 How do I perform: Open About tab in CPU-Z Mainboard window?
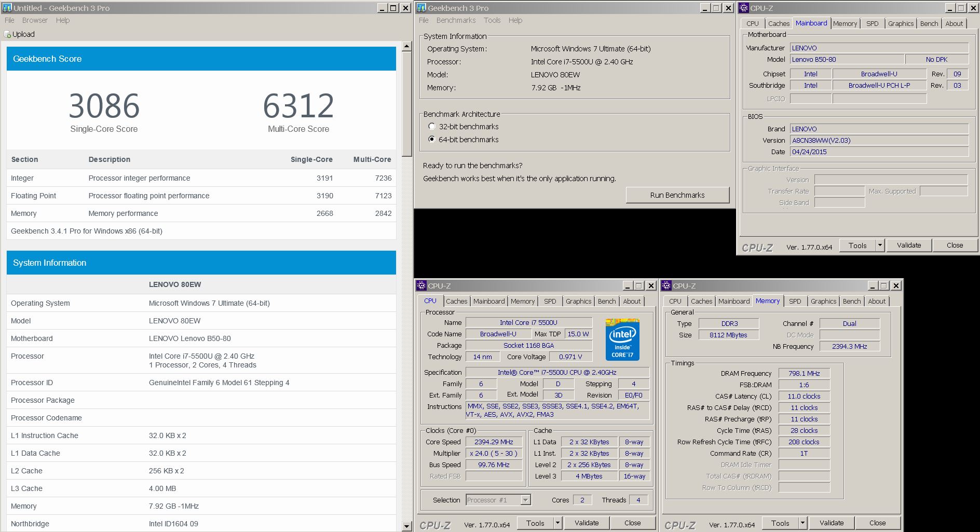coord(954,23)
